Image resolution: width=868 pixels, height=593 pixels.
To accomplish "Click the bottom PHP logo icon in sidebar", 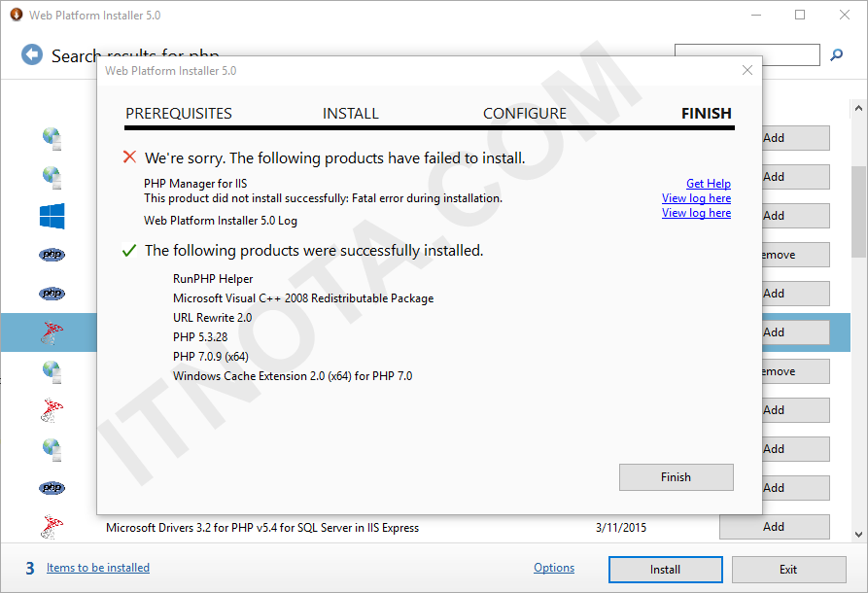I will click(x=52, y=488).
